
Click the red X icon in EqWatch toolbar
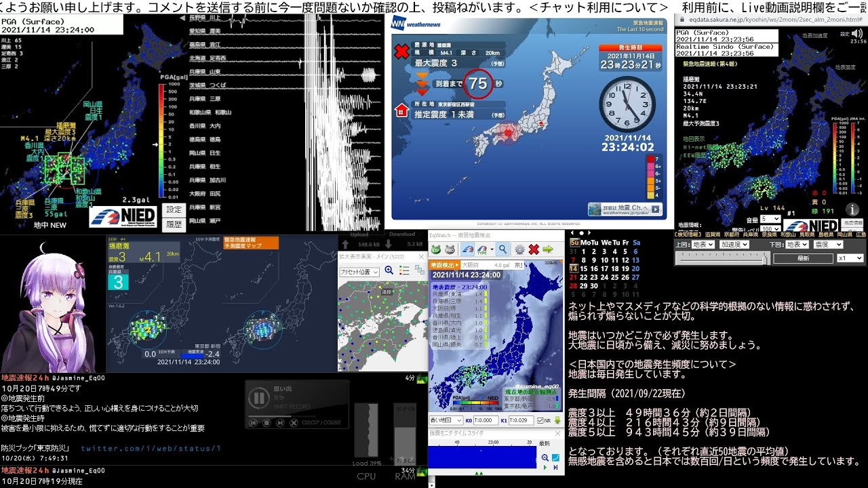click(x=534, y=249)
